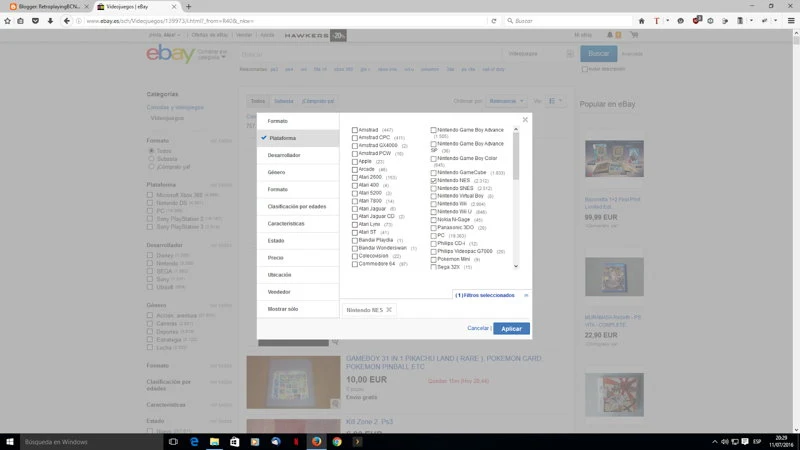Click the Cancelar link
800x450 pixels.
tap(478, 328)
